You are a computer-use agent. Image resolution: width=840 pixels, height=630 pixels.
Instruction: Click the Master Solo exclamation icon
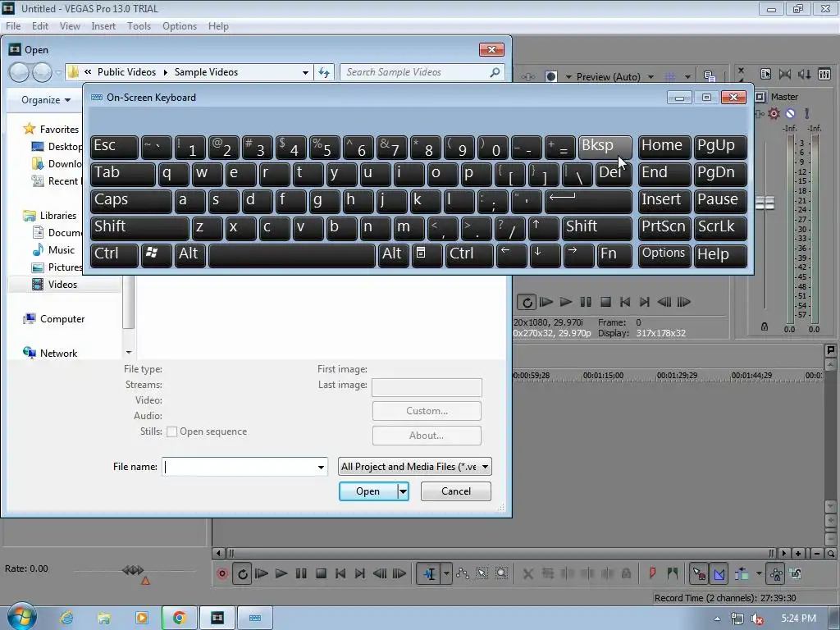pyautogui.click(x=807, y=113)
